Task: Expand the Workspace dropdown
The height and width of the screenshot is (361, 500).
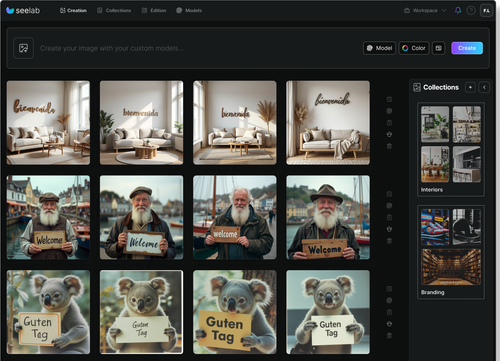Action: click(425, 11)
